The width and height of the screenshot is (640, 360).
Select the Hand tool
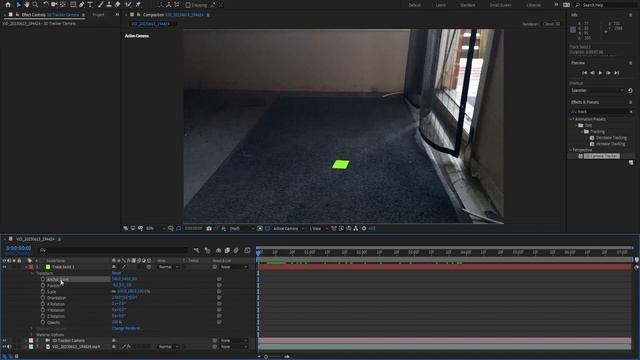coord(27,4)
